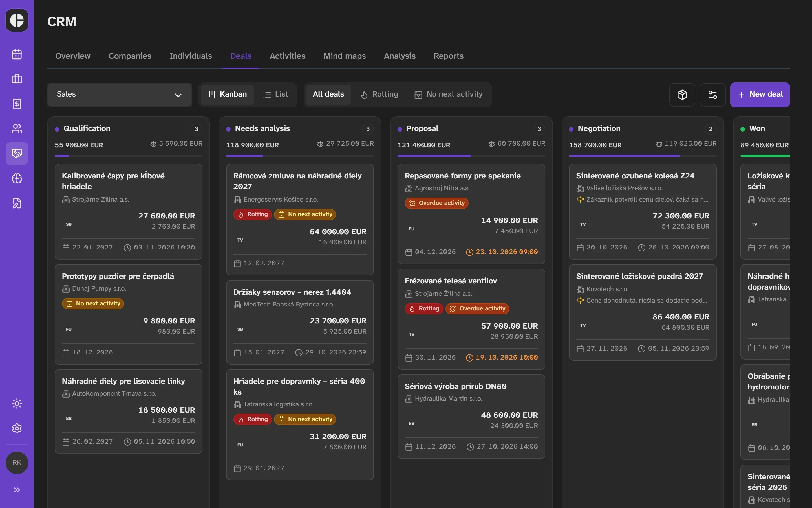Click Negotiation column progress bar
The height and width of the screenshot is (508, 812).
[643, 156]
